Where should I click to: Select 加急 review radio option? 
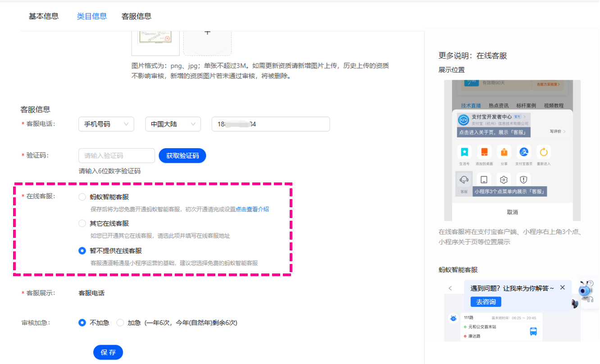pyautogui.click(x=120, y=323)
